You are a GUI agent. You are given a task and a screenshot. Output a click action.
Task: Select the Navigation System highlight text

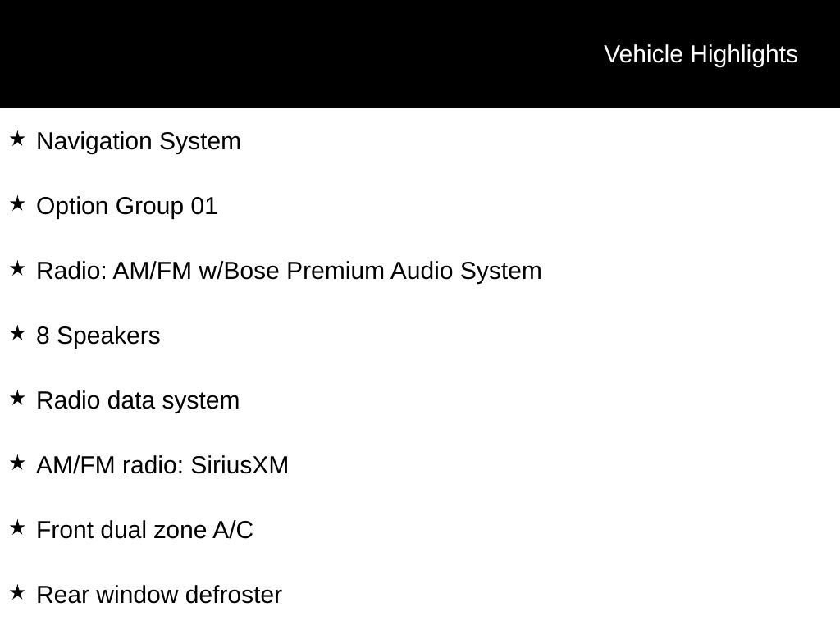coord(139,141)
